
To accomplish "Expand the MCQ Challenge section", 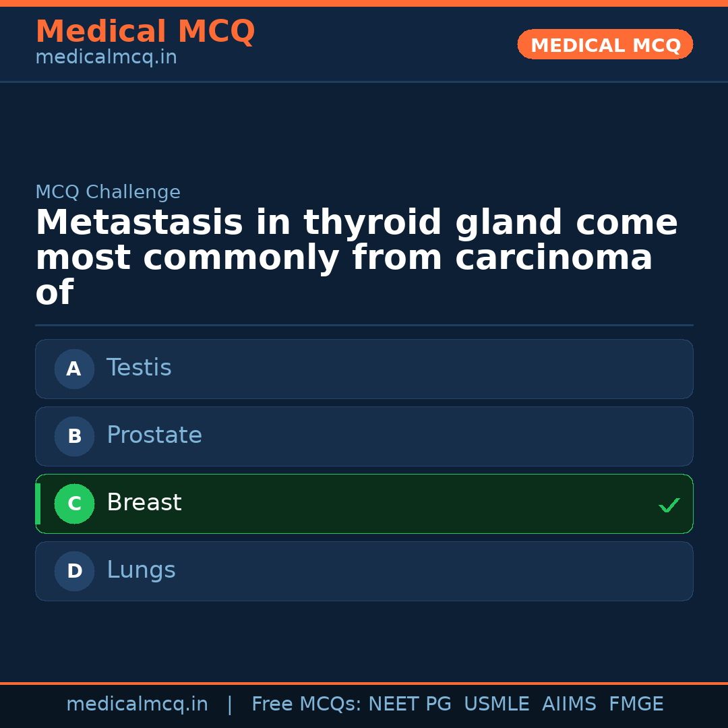I will [108, 192].
